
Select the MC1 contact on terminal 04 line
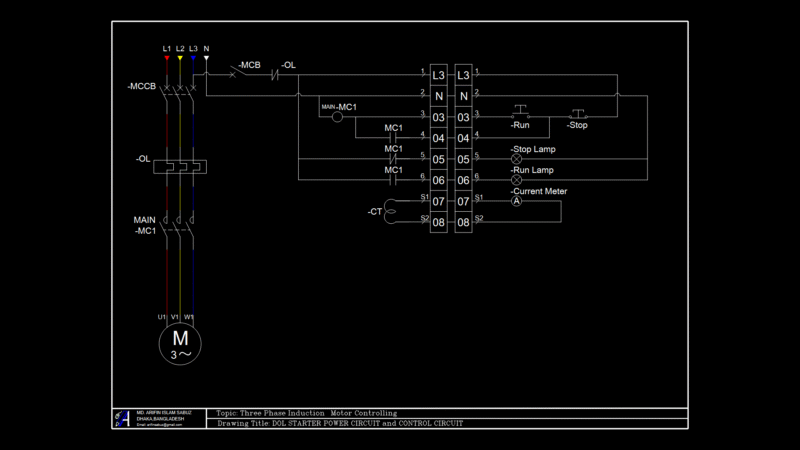pyautogui.click(x=393, y=138)
